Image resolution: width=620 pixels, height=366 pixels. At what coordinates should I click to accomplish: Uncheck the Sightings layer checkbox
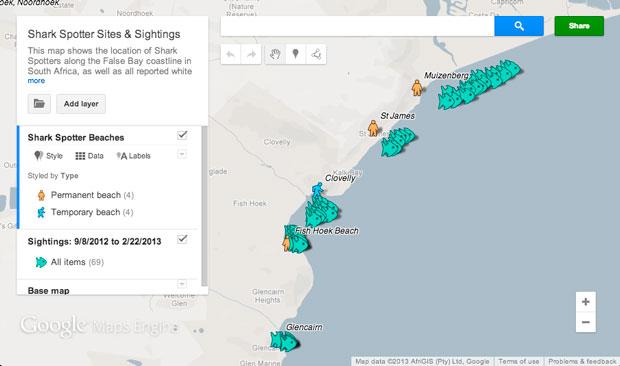182,239
